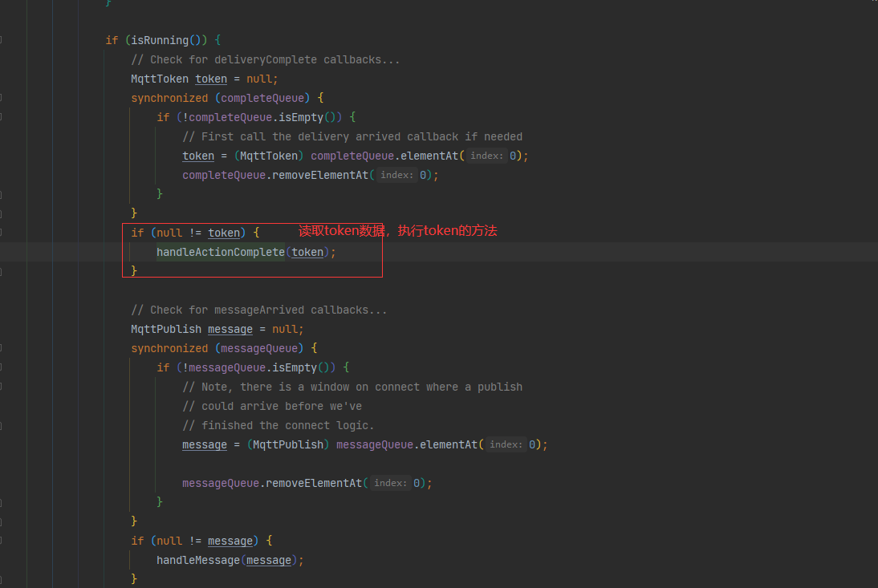Select comment 'finished the connect logic.'

(278, 425)
